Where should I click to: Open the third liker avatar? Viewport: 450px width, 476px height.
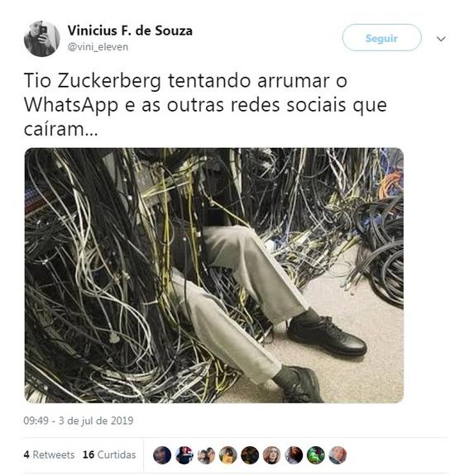(x=206, y=455)
